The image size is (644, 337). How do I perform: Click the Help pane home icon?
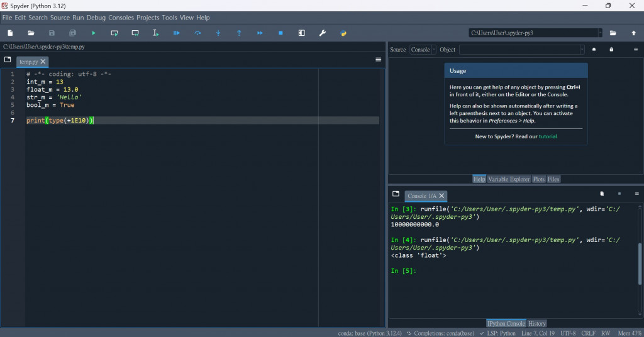(594, 50)
